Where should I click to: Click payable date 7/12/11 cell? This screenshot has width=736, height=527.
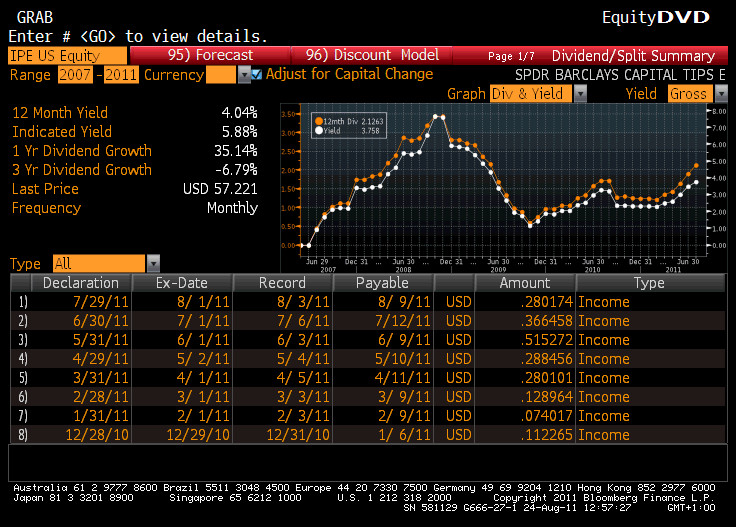click(x=403, y=321)
